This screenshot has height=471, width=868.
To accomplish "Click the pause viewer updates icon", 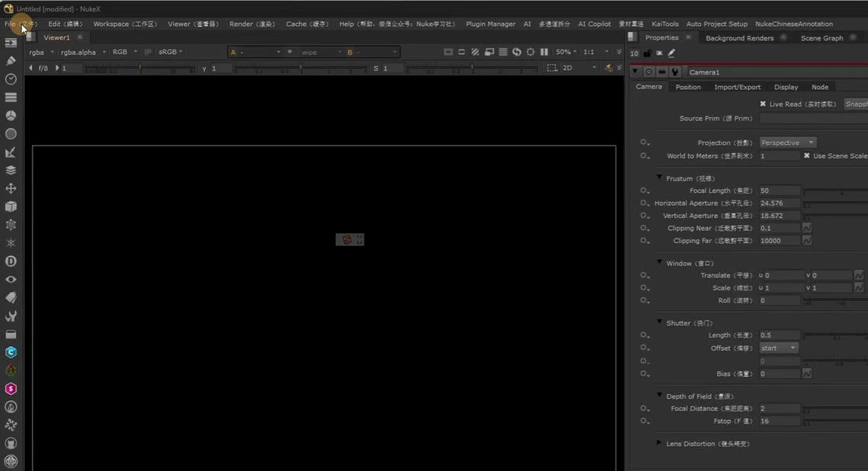I will [x=544, y=52].
